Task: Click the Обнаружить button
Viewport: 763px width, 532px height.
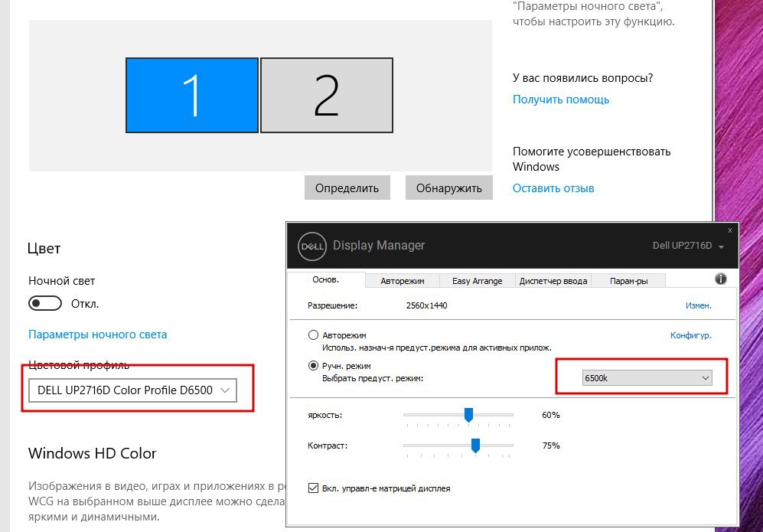Action: (x=449, y=188)
